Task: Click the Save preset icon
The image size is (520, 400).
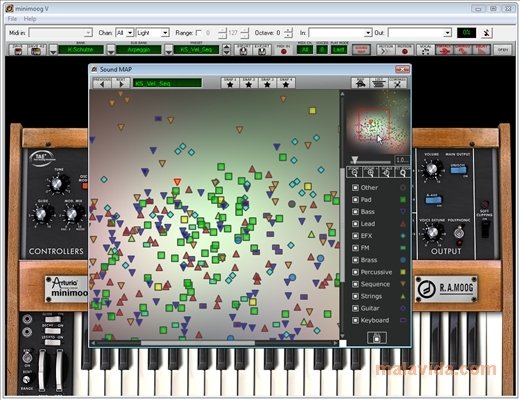Action: coord(18,50)
